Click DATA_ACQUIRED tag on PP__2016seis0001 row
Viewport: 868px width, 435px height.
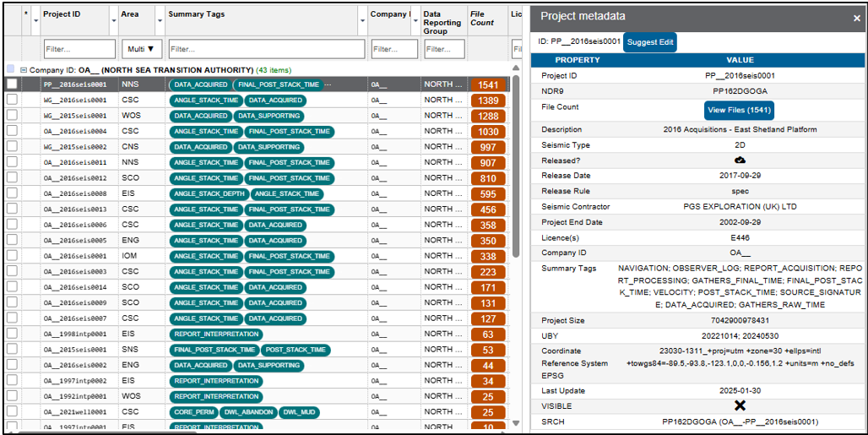pos(200,84)
